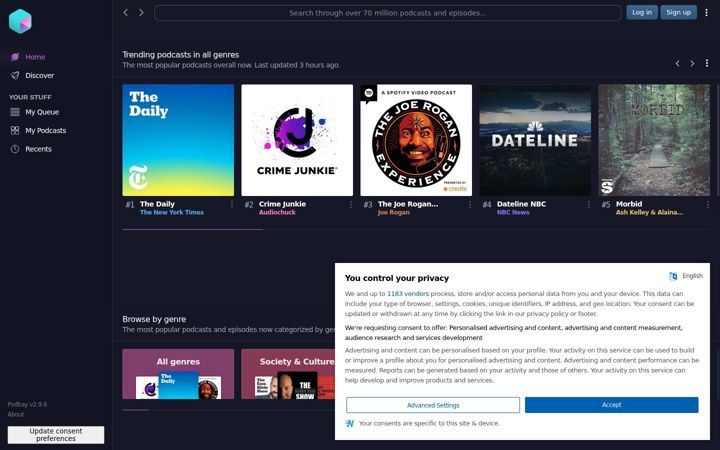Open The Daily podcast cover
Viewport: 720px width, 450px height.
tap(178, 140)
